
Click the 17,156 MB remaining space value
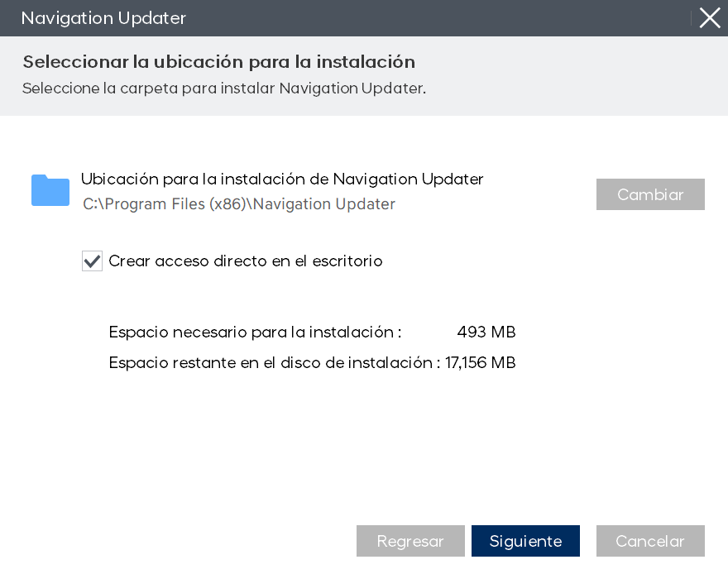click(480, 363)
